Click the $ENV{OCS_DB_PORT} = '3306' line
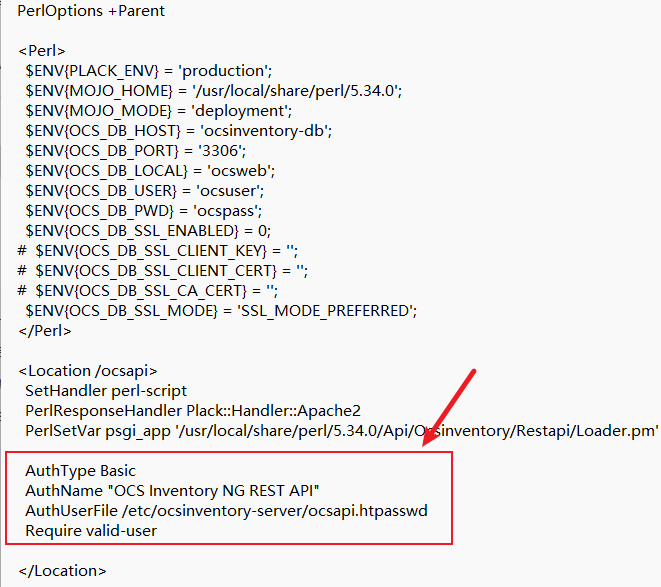 pos(135,151)
